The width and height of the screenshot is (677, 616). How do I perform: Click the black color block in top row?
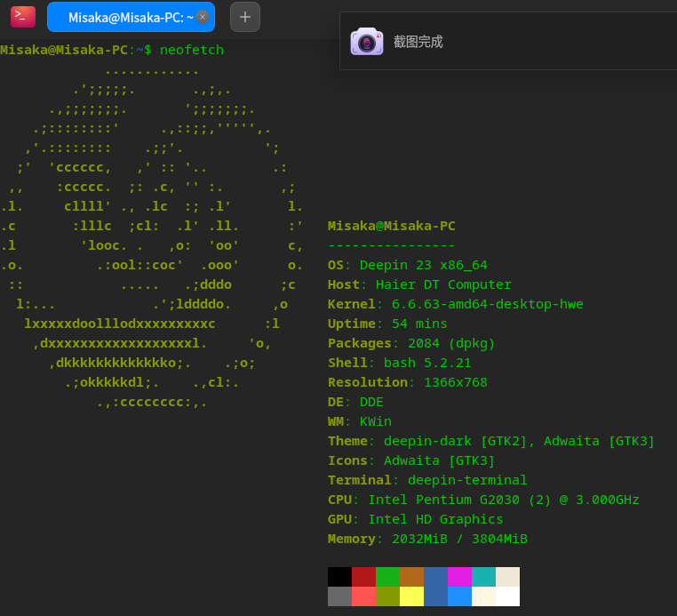pos(339,577)
